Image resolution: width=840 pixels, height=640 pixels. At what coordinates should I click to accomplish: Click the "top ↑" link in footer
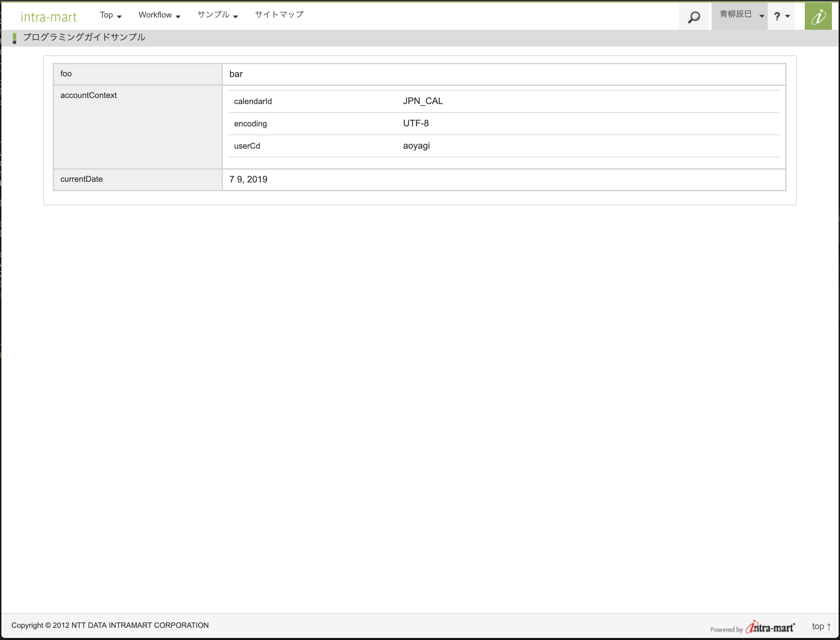(x=821, y=626)
